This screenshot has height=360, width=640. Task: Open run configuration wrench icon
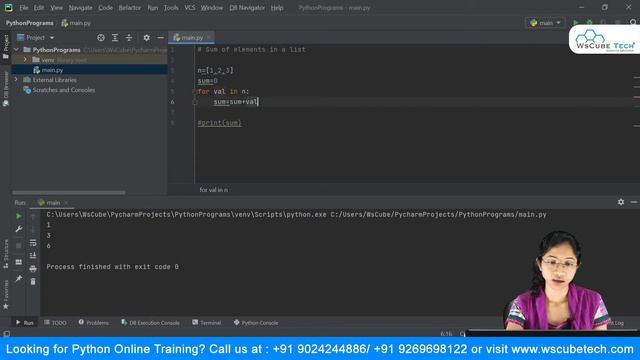coord(19,229)
